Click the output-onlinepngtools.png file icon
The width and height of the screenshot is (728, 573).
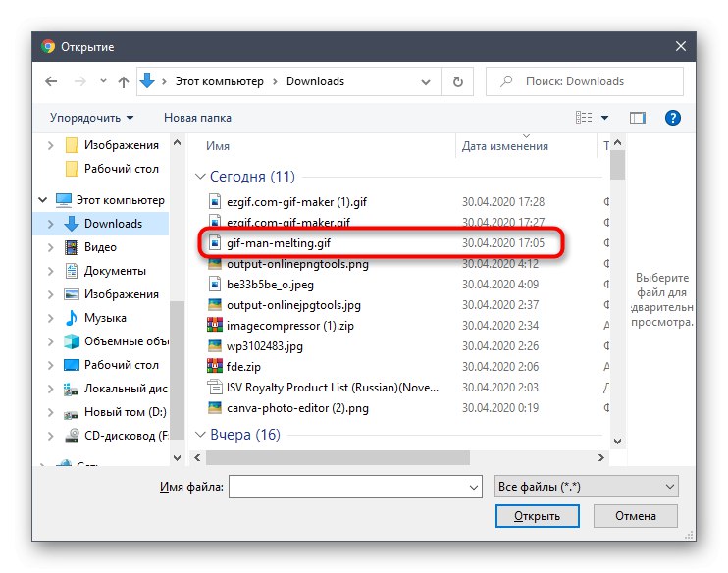215,263
